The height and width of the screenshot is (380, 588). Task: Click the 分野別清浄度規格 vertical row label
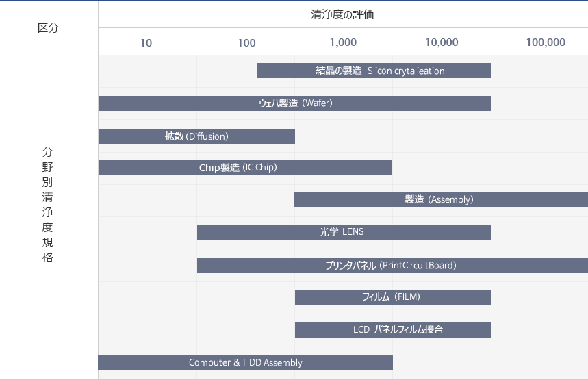point(47,205)
